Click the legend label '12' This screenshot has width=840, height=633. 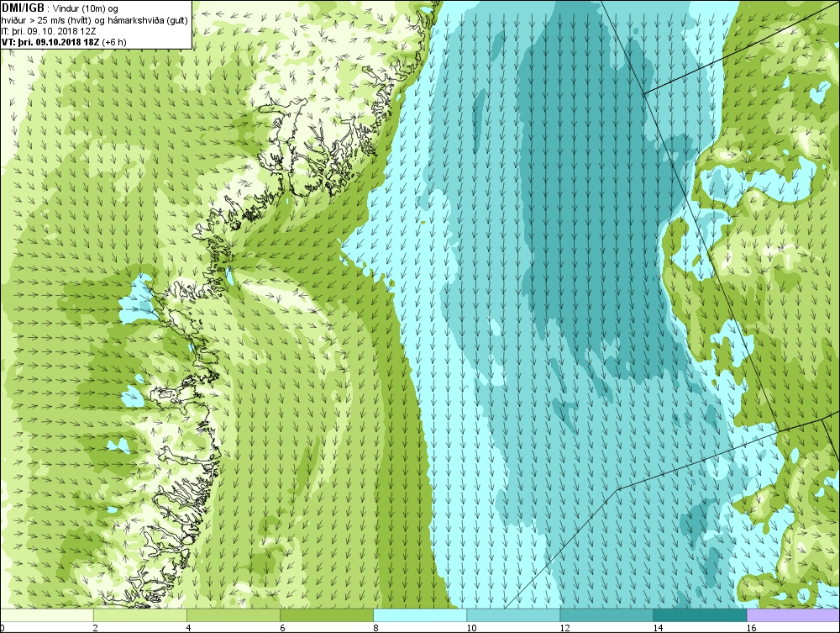point(564,628)
